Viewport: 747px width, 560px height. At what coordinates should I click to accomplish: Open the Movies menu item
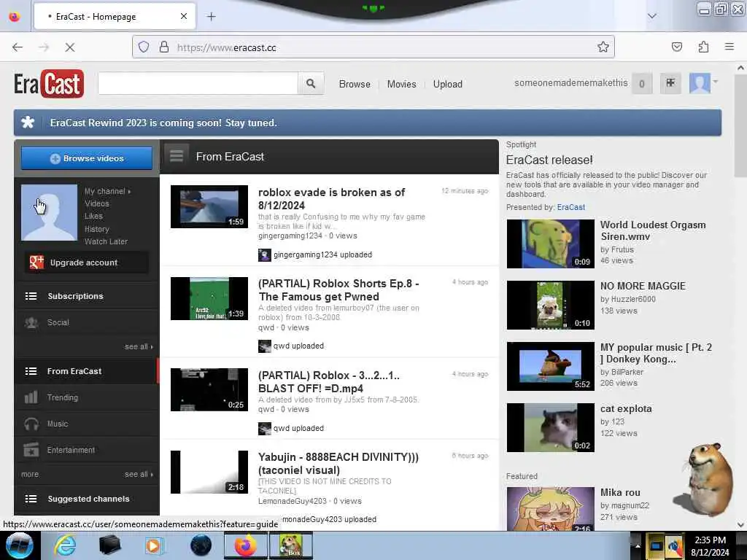click(x=402, y=85)
